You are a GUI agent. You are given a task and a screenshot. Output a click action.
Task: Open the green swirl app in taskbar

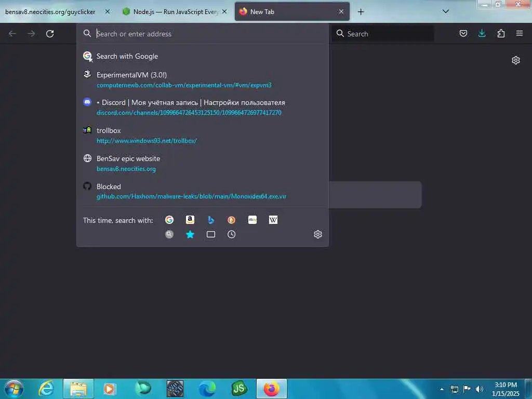143,389
